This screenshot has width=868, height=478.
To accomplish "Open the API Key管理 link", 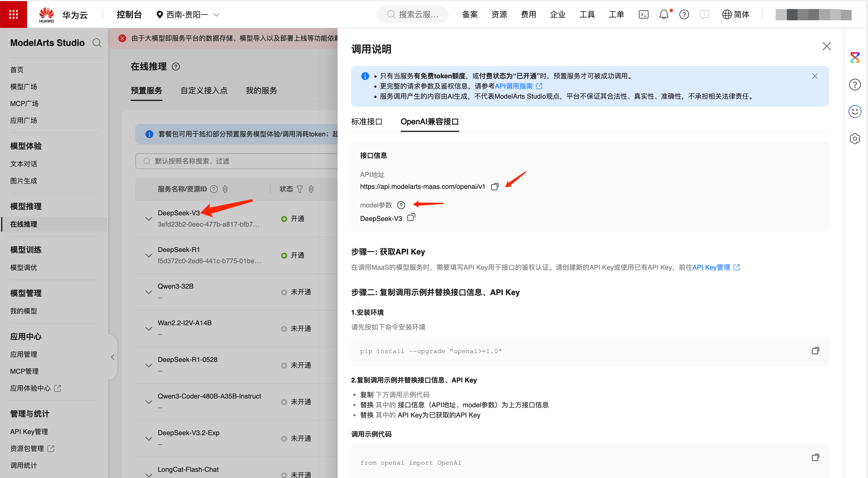I will [x=711, y=267].
